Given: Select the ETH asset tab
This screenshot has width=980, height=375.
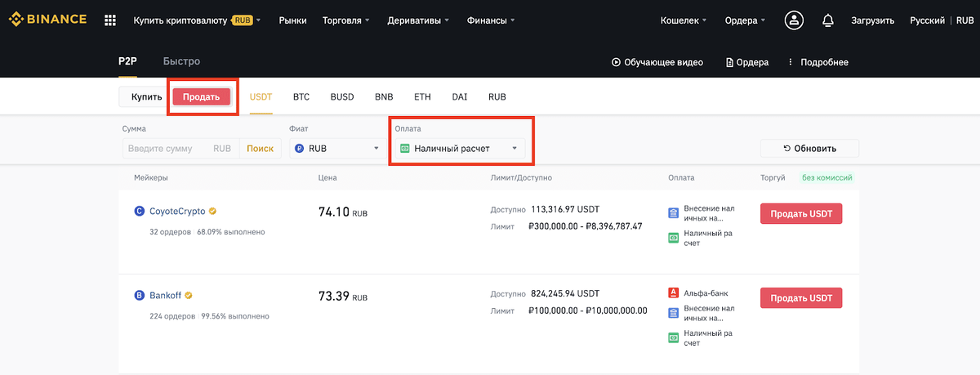Looking at the screenshot, I should pos(422,96).
